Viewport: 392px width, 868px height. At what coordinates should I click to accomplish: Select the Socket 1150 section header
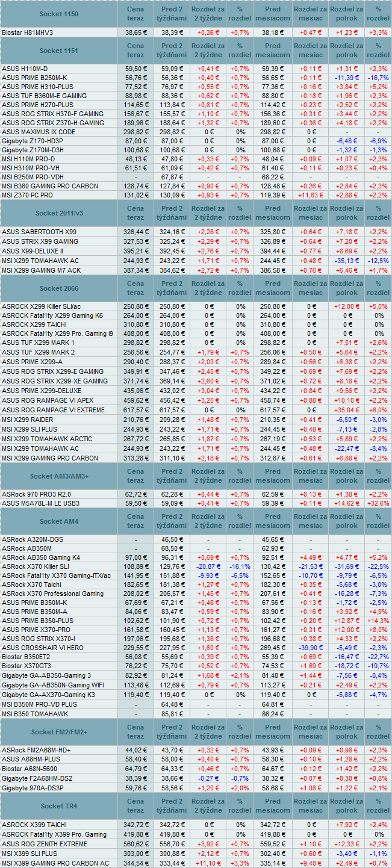click(x=58, y=14)
